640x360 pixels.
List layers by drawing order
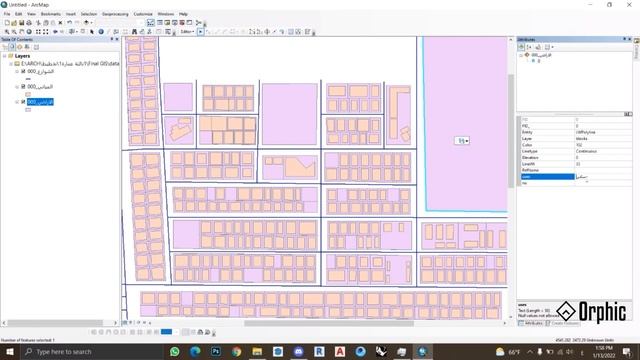coord(5,47)
